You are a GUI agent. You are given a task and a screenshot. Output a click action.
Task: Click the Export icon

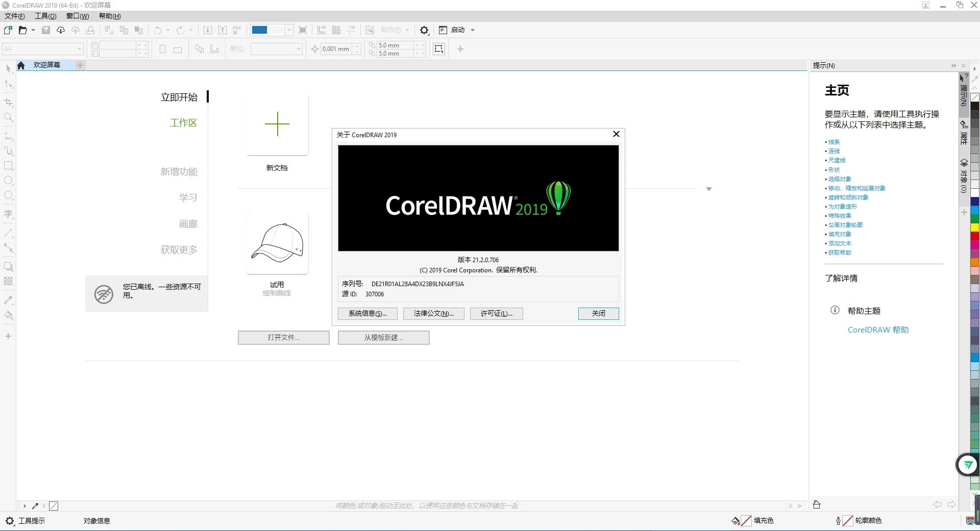pyautogui.click(x=223, y=30)
